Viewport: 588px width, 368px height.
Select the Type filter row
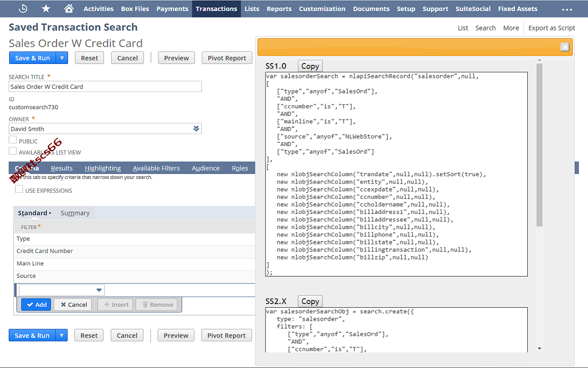click(135, 239)
